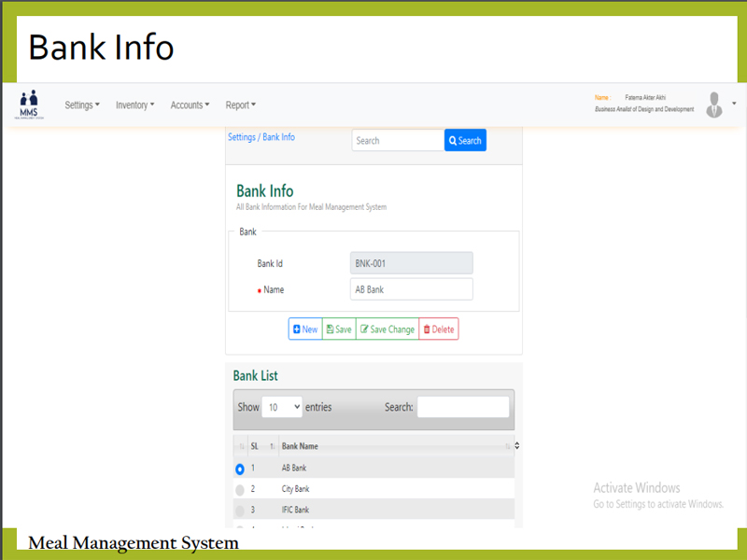Screen dimensions: 747x560
Task: Click the MMS logo icon
Action: coord(29,104)
